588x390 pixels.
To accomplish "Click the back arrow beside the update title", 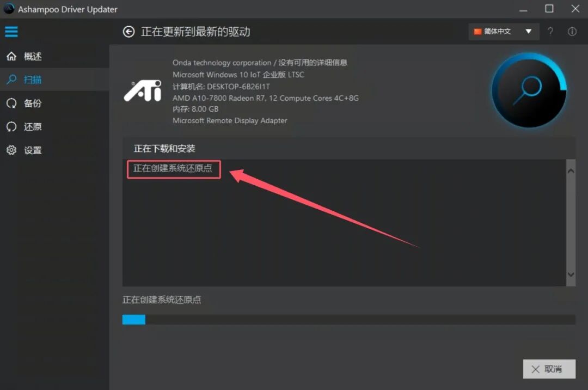I will coord(128,32).
